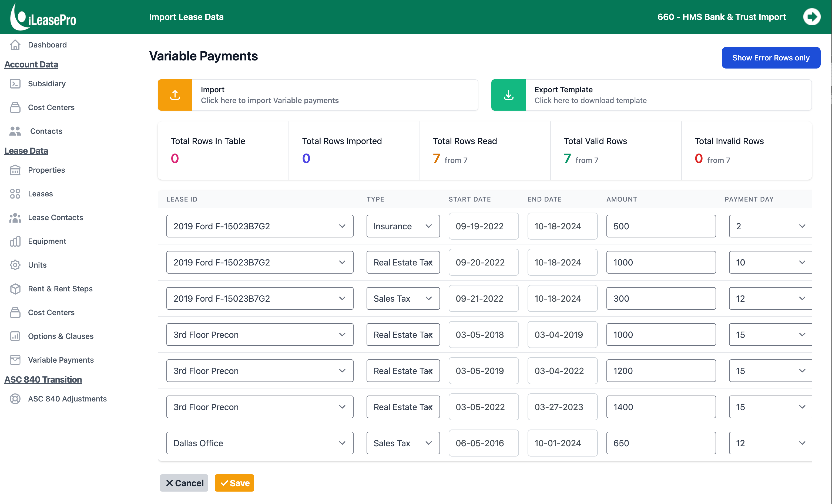This screenshot has height=504, width=832.
Task: Click the orange Import upload icon
Action: 175,95
